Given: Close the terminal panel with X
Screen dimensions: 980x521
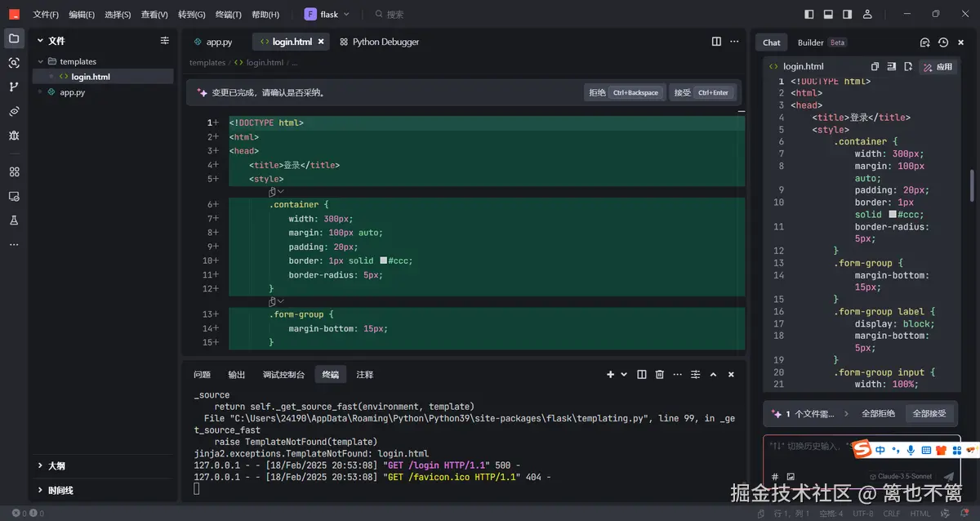Looking at the screenshot, I should 731,374.
